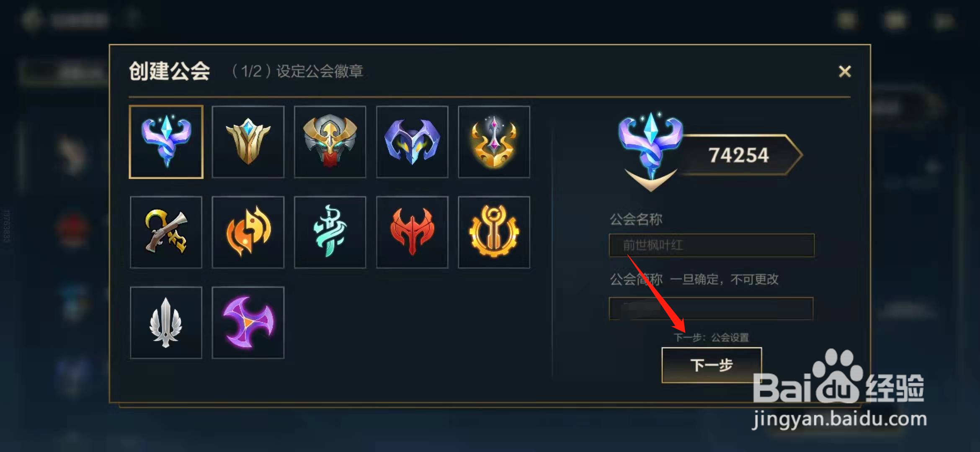The image size is (980, 452).
Task: Click the blurred red icon in left sidebar
Action: (73, 229)
